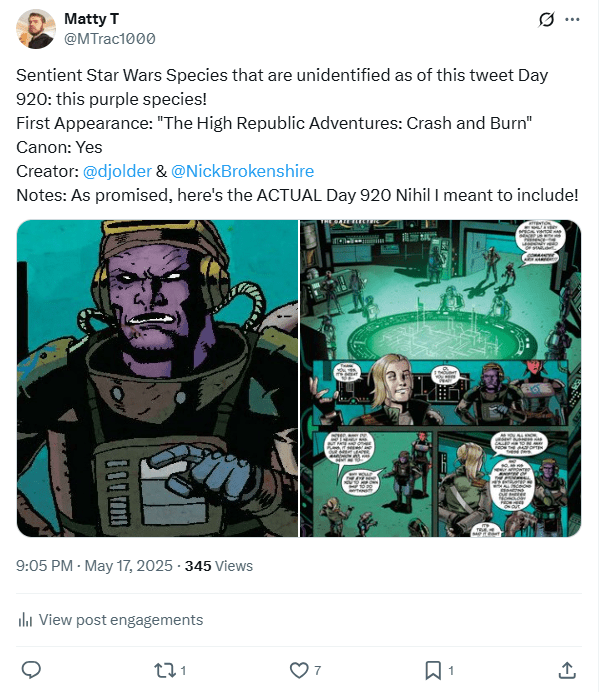Like the post with heart icon
Image resolution: width=601 pixels, height=692 pixels.
tap(298, 669)
